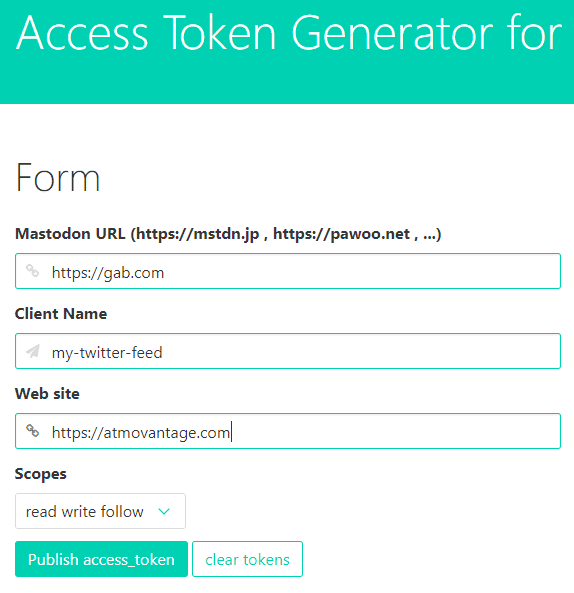Focus the Web site field with https://atmovantage.com

pos(288,431)
